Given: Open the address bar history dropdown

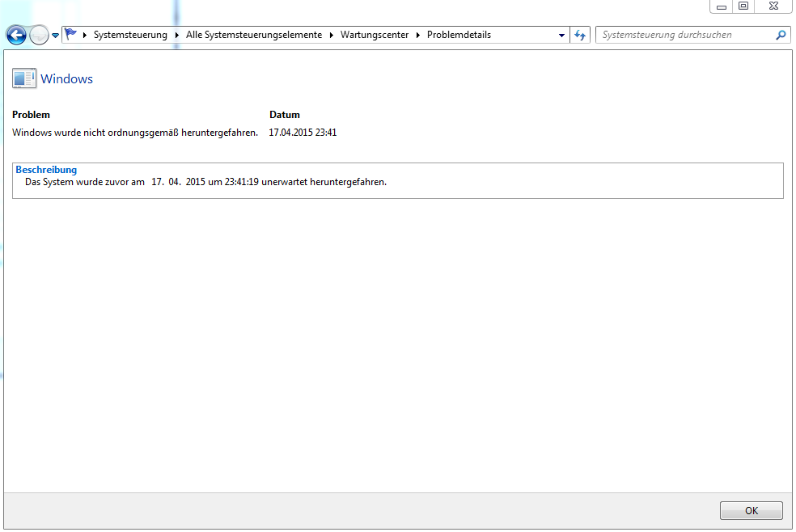Looking at the screenshot, I should (561, 36).
